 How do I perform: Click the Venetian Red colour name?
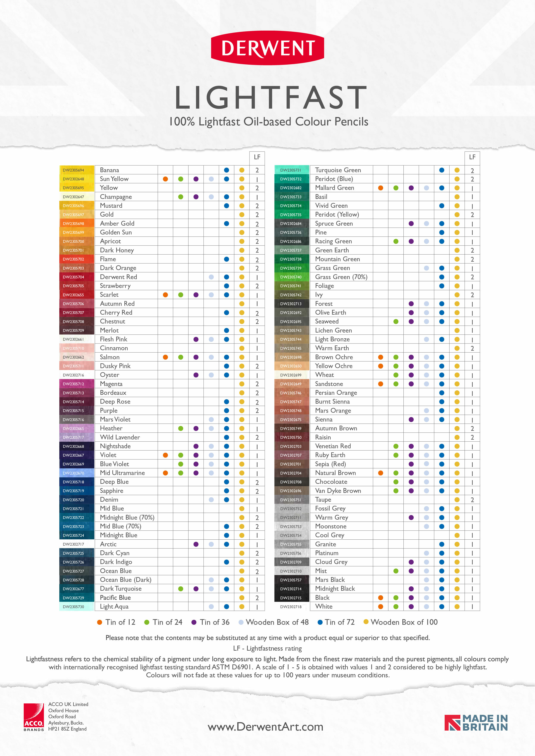click(333, 446)
